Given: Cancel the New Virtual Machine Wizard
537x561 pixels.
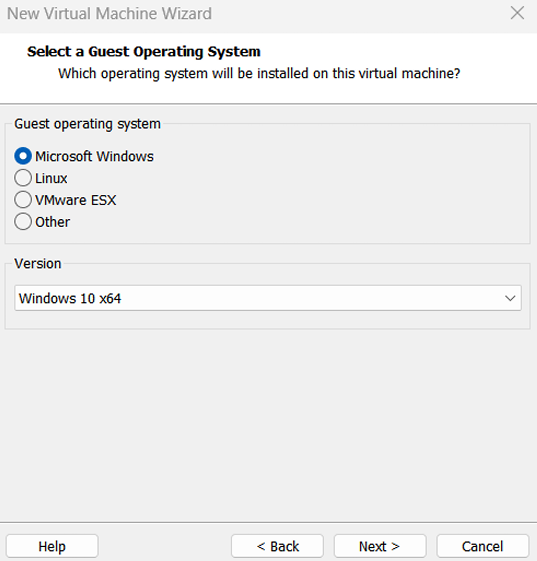Looking at the screenshot, I should coord(483,546).
